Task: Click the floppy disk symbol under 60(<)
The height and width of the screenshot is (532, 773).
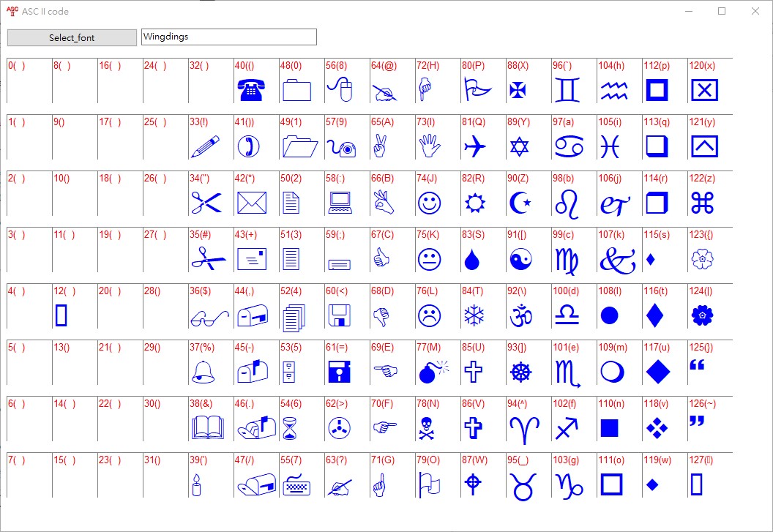Action: [x=339, y=315]
